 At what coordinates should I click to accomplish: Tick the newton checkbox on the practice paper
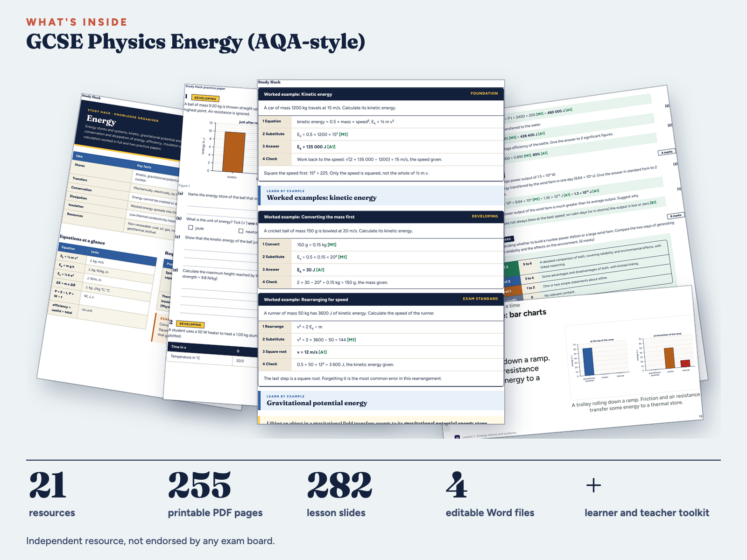241,231
